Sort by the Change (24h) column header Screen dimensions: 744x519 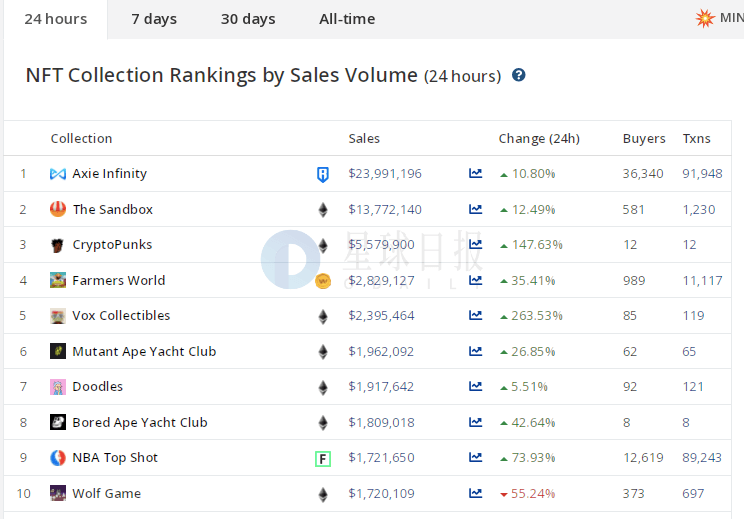pyautogui.click(x=539, y=139)
